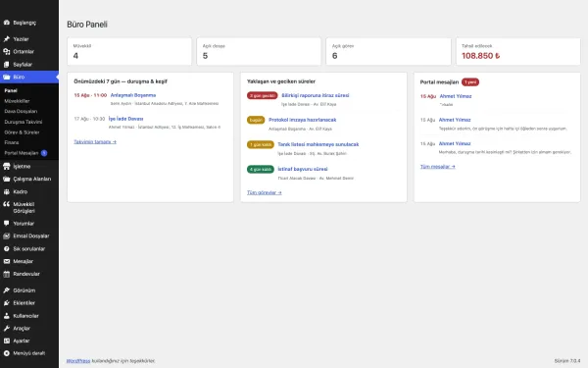Viewport: 588px width, 368px height.
Task: Open Müvekkiller submenu item
Action: [17, 101]
